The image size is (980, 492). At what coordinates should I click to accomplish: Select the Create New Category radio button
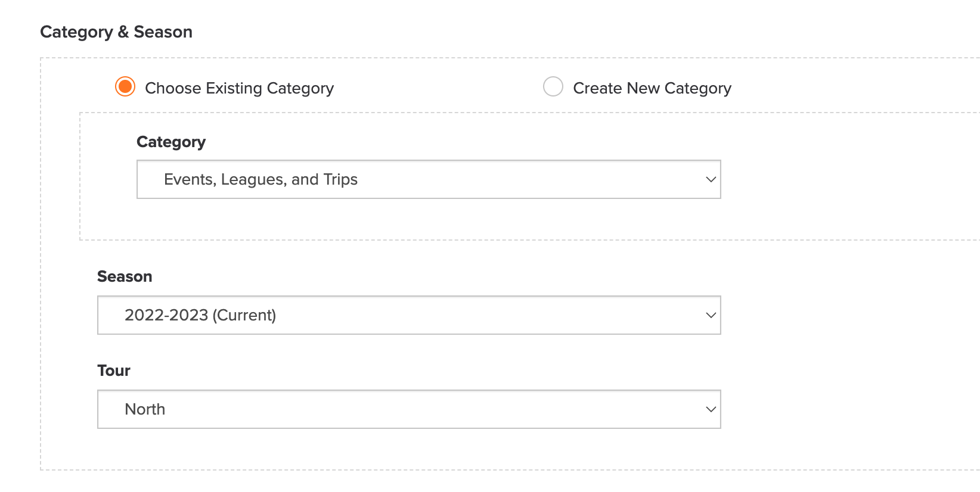[x=553, y=87]
